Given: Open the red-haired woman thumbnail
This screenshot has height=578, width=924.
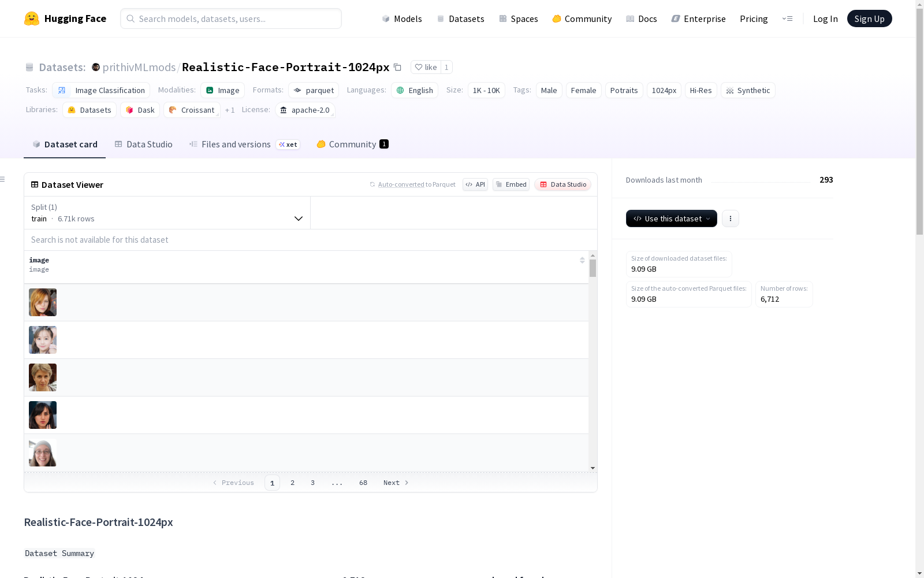Looking at the screenshot, I should (x=43, y=302).
